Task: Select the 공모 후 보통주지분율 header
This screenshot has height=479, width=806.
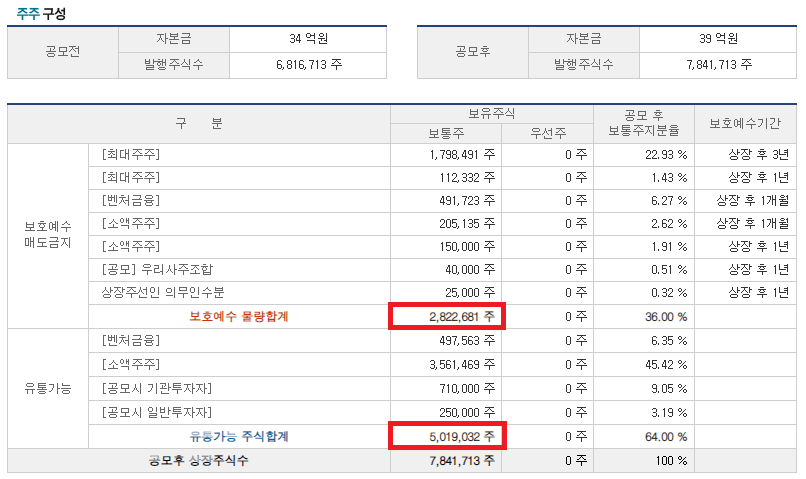Action: click(644, 123)
